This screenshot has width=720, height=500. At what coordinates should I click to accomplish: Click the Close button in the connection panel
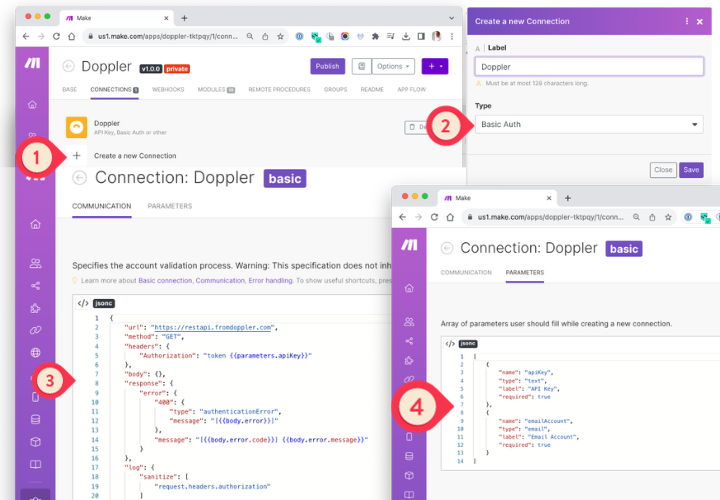tap(663, 170)
